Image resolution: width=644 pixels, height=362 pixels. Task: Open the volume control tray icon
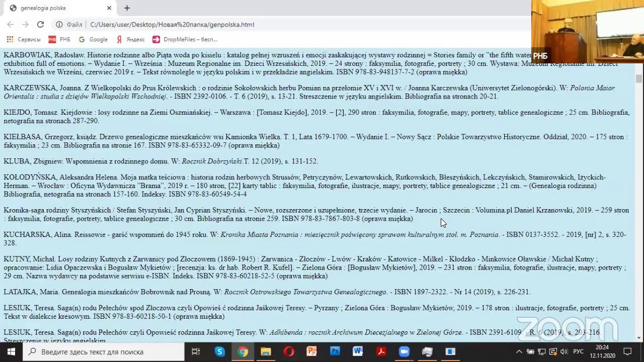(564, 351)
